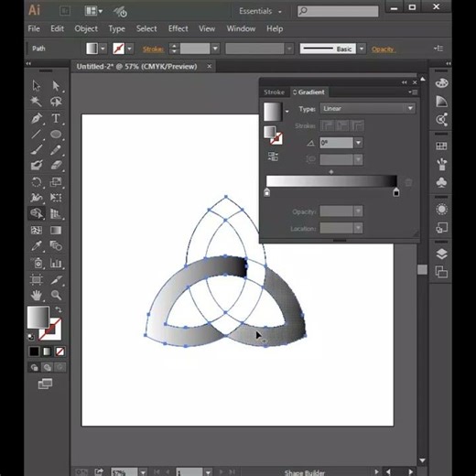Enable Draw Normal mode
Screen dimensions: 476x476
(x=34, y=367)
